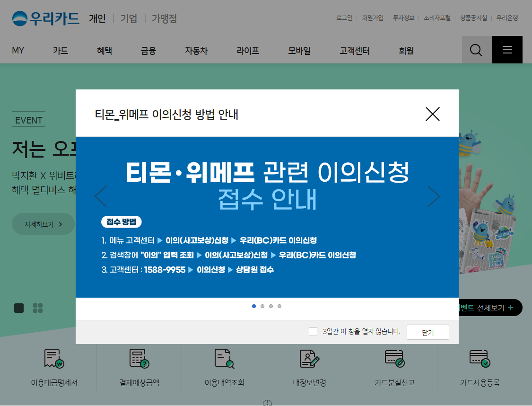Switch to 개인 tab
532x406 pixels.
coord(97,18)
